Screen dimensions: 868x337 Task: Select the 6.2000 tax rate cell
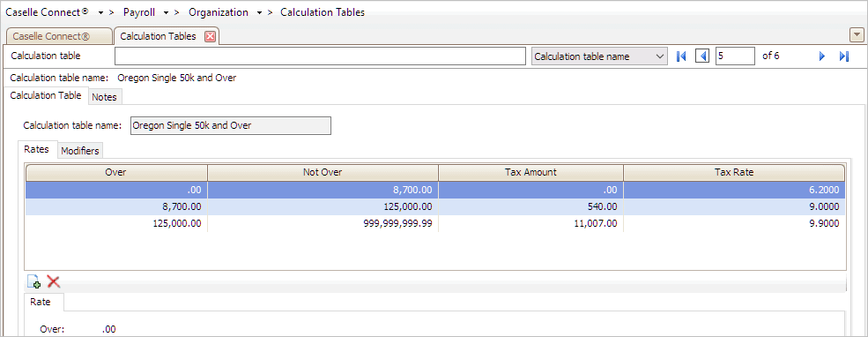734,190
